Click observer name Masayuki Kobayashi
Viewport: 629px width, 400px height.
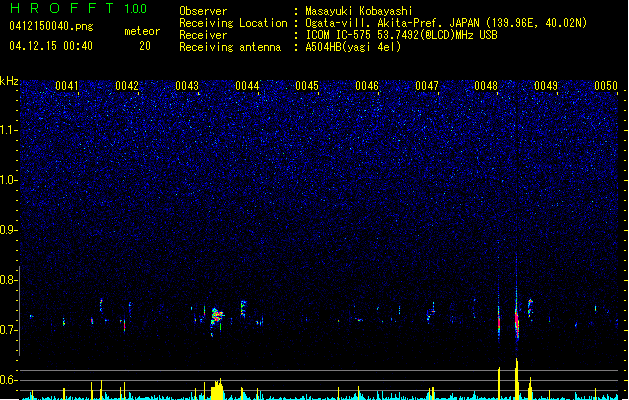(359, 11)
